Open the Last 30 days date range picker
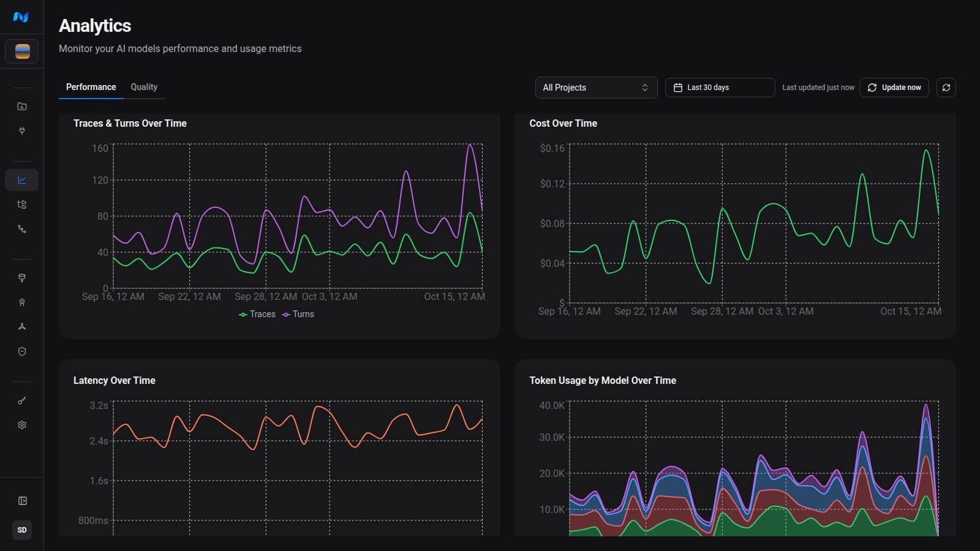The height and width of the screenshot is (551, 980). pos(720,88)
